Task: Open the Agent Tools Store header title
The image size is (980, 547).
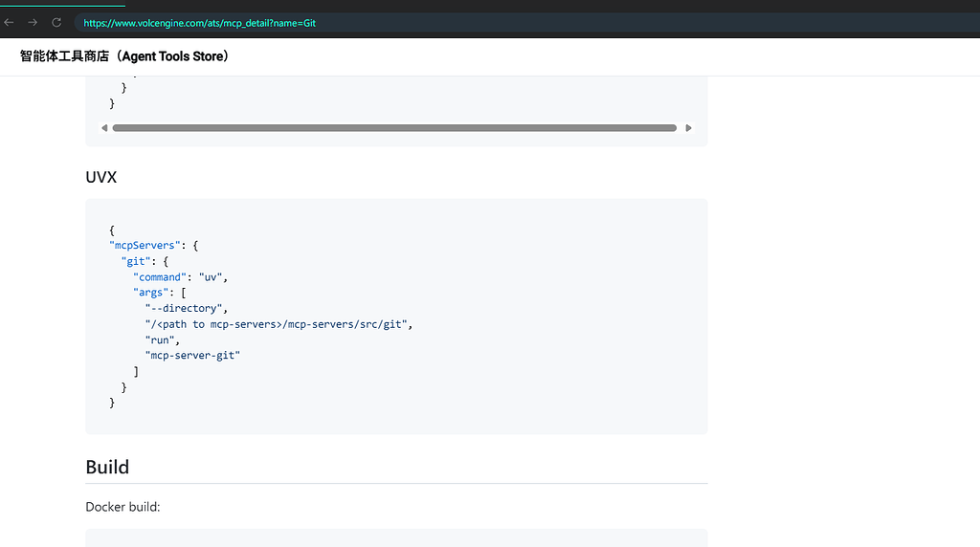Action: pos(124,56)
